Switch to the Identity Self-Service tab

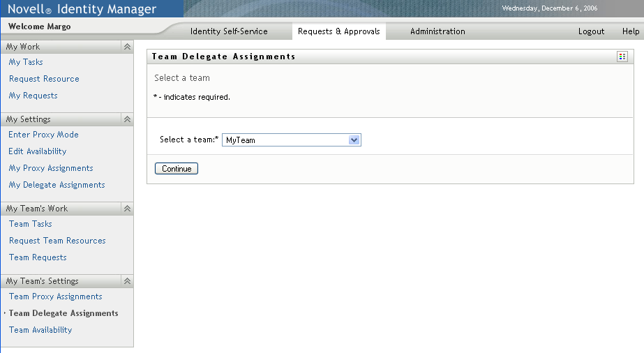(x=229, y=31)
